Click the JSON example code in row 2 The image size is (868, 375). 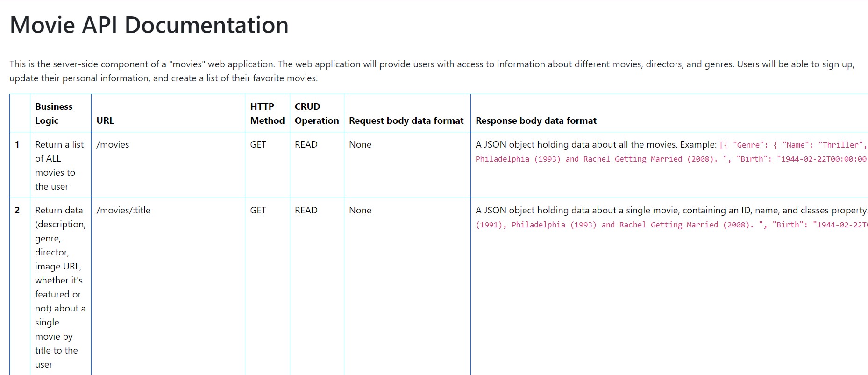671,225
